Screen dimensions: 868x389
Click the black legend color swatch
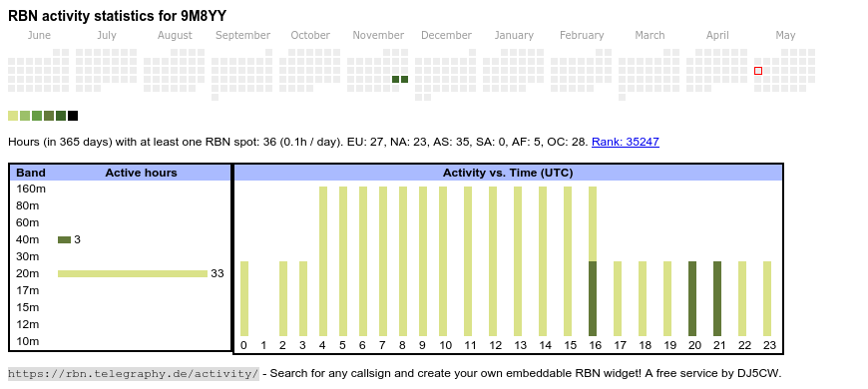(73, 116)
